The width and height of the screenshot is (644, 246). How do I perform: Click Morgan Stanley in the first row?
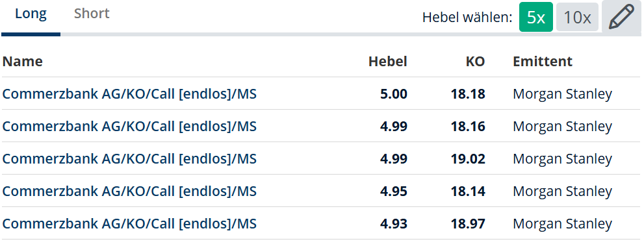562,94
